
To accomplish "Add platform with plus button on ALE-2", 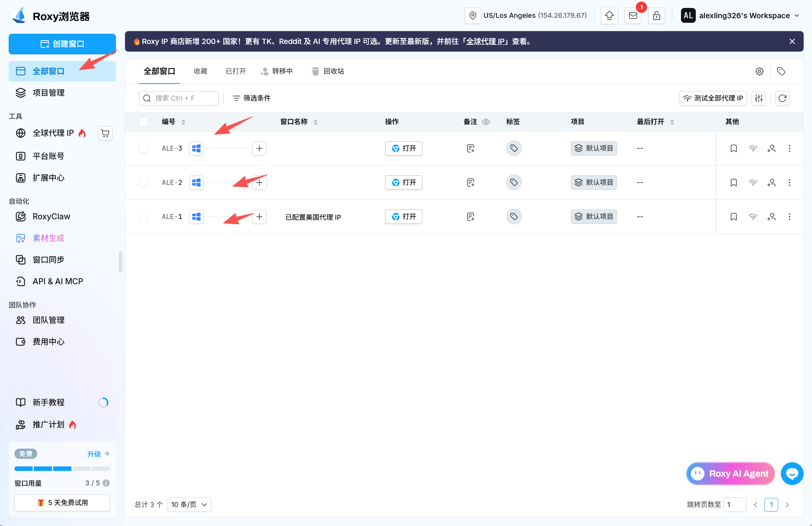I will [x=259, y=183].
